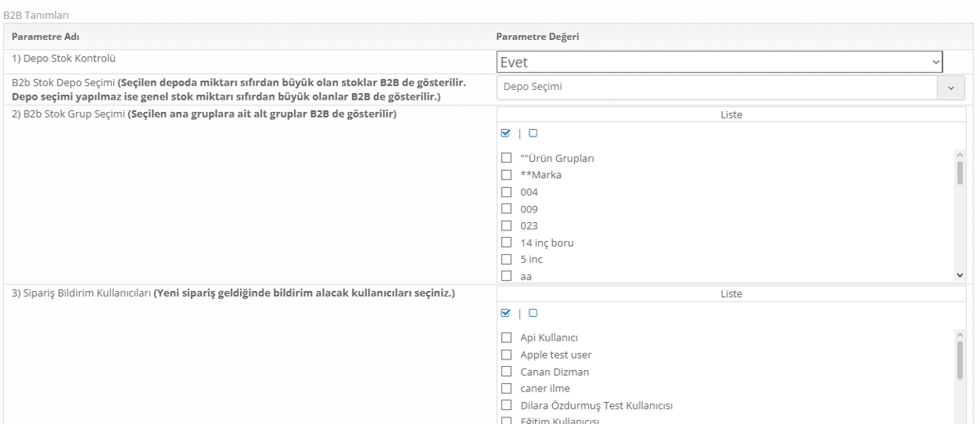The height and width of the screenshot is (424, 980).
Task: Click scroll-down arrow in stock group list
Action: [960, 276]
